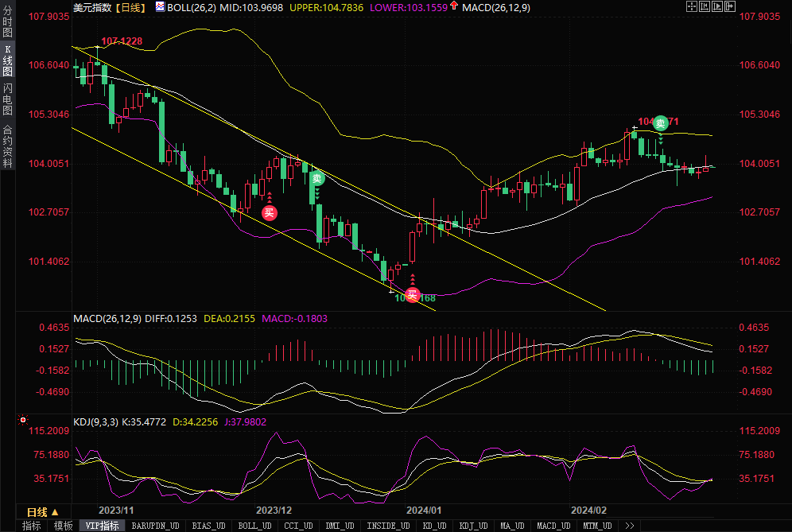The width and height of the screenshot is (792, 532).
Task: Click the leftmost layout icon in the top-right toolbar
Action: (692, 6)
